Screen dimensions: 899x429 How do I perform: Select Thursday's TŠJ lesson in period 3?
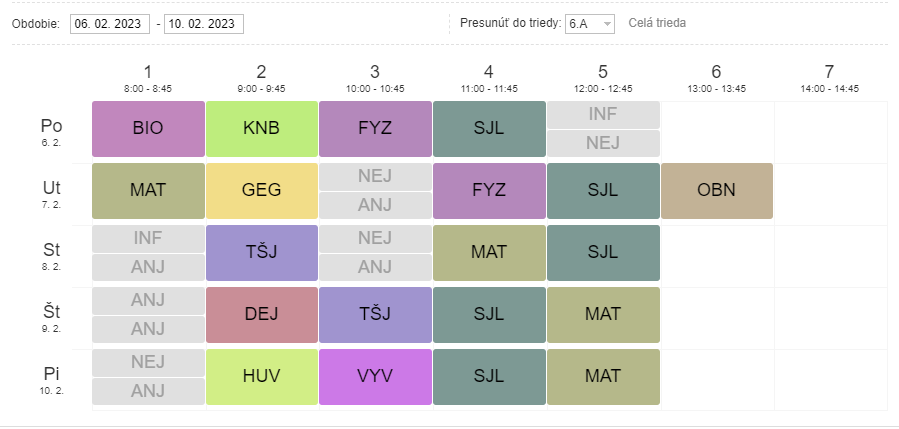click(x=375, y=315)
